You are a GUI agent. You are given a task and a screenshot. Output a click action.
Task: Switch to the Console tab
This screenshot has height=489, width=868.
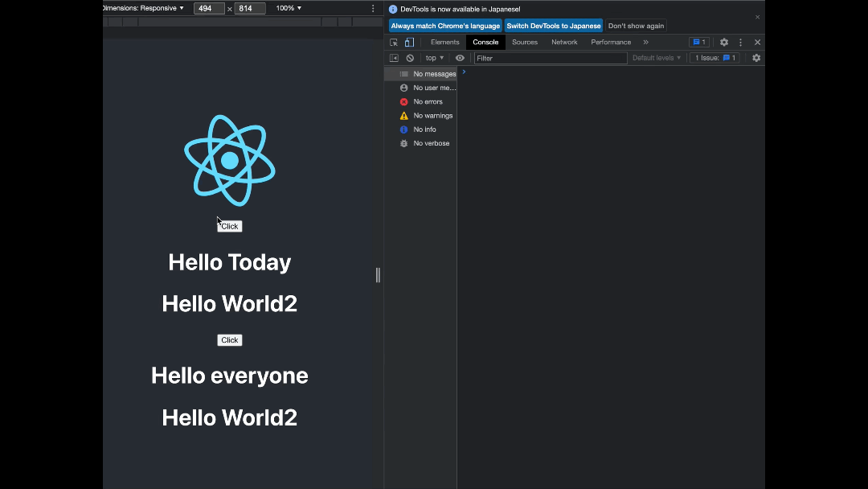click(485, 42)
